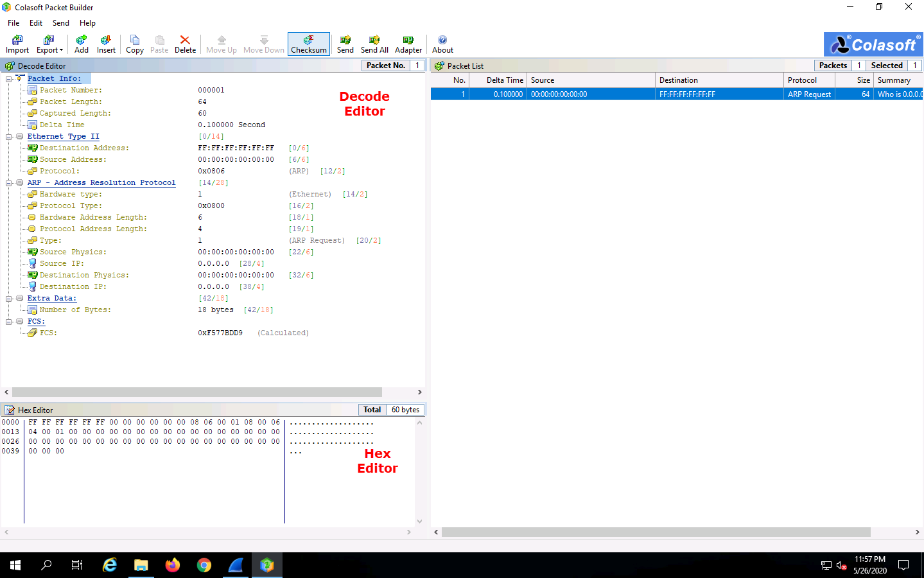Image resolution: width=924 pixels, height=578 pixels.
Task: Collapse the Packet Info tree node
Action: click(9, 79)
